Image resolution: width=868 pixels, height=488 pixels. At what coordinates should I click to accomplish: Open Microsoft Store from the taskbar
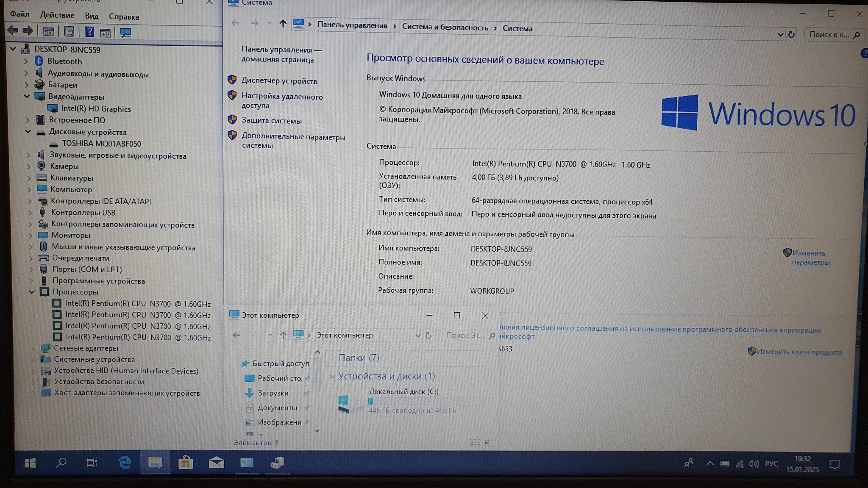coord(186,463)
